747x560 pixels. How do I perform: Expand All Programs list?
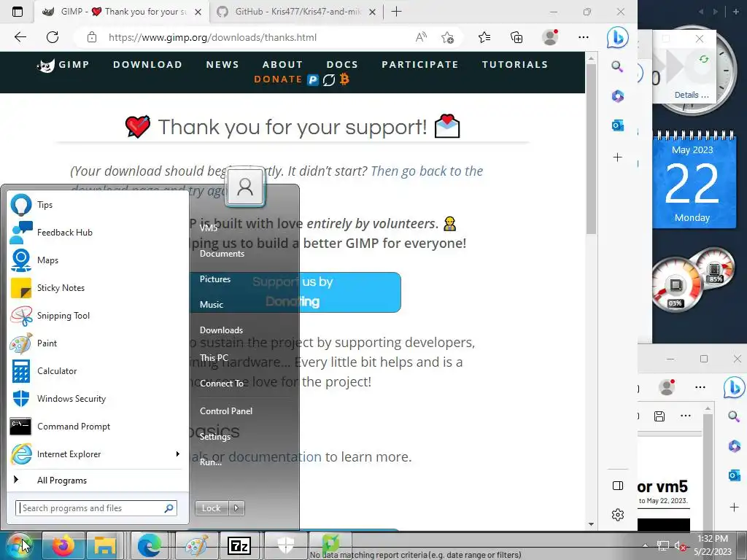tap(98, 480)
